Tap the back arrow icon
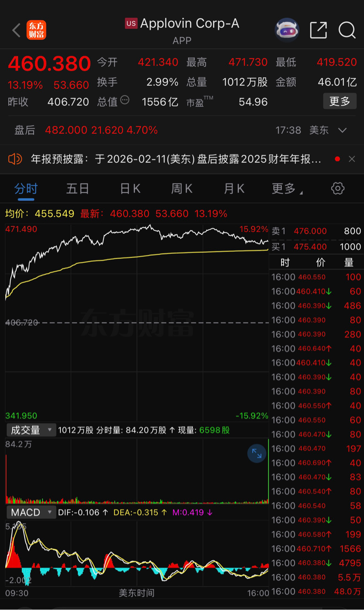 click(x=17, y=30)
